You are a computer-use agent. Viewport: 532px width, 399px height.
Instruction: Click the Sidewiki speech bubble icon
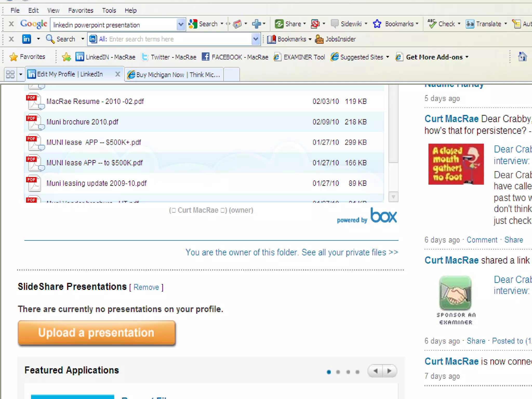click(x=335, y=24)
